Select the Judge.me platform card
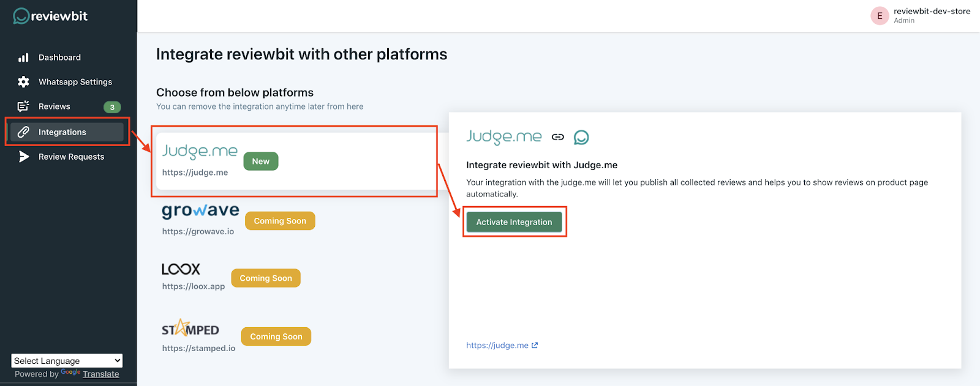The width and height of the screenshot is (980, 386). (294, 161)
